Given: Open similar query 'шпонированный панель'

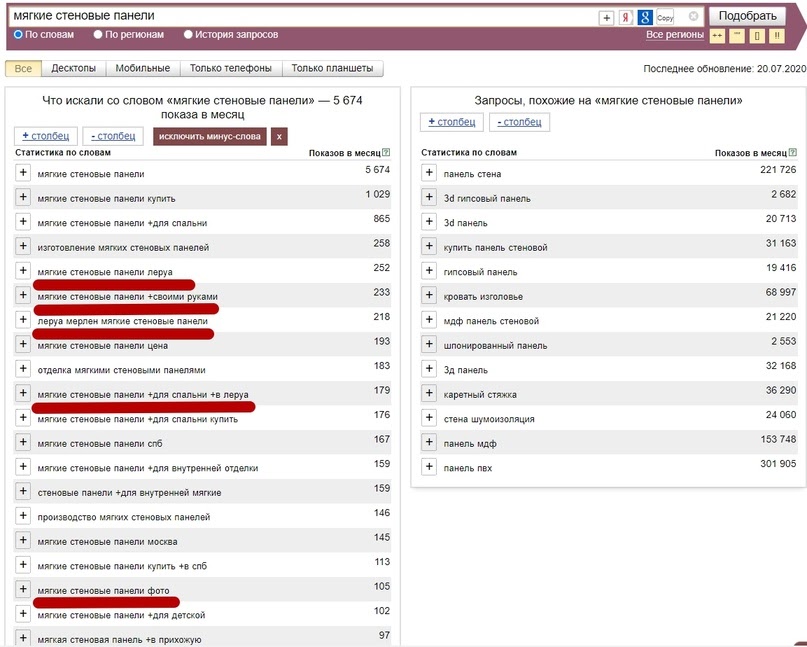Looking at the screenshot, I should pos(496,346).
